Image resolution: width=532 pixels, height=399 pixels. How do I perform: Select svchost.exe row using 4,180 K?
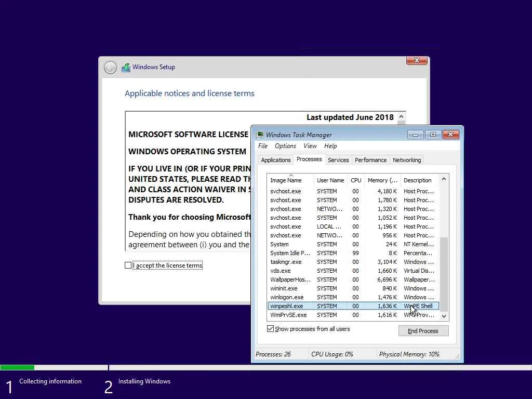click(x=353, y=191)
